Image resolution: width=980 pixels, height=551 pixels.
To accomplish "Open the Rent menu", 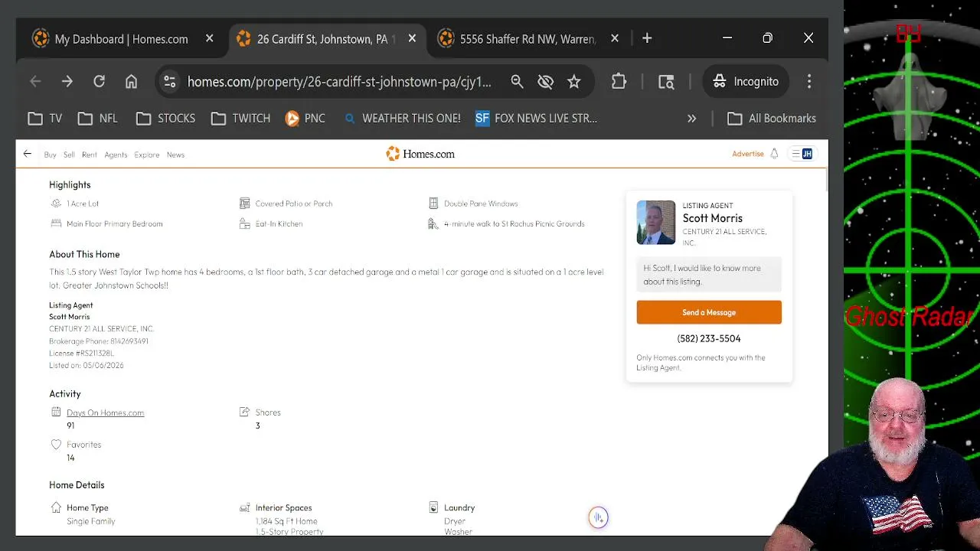I will point(90,155).
